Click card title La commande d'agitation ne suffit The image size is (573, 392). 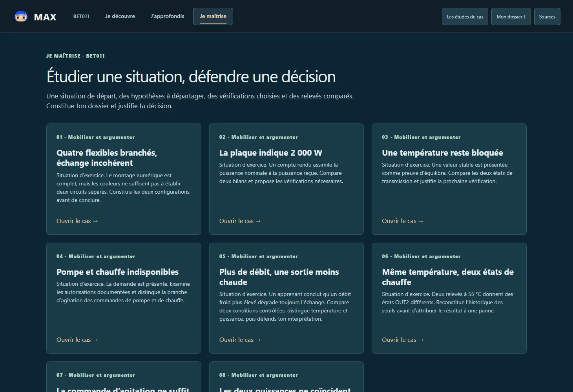[x=123, y=389]
